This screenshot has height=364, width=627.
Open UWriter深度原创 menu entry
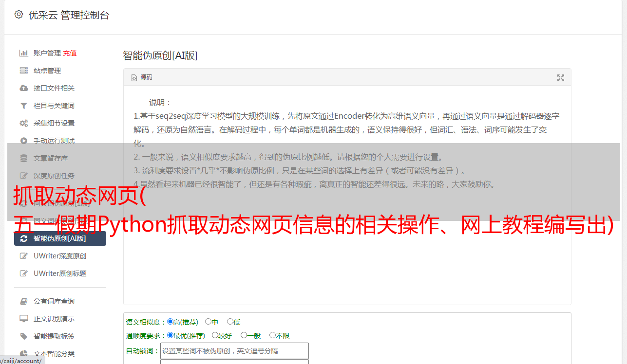pyautogui.click(x=60, y=256)
